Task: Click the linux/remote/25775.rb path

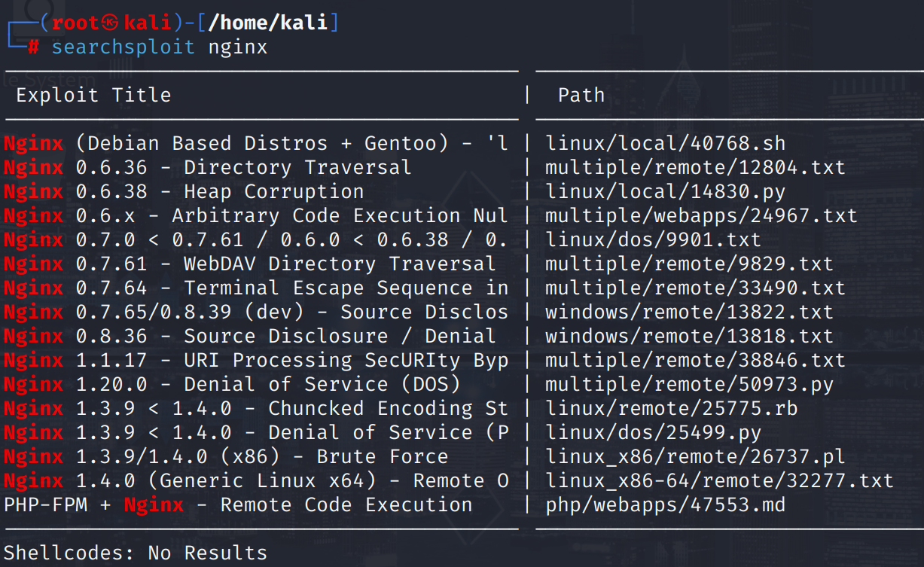Action: [671, 409]
